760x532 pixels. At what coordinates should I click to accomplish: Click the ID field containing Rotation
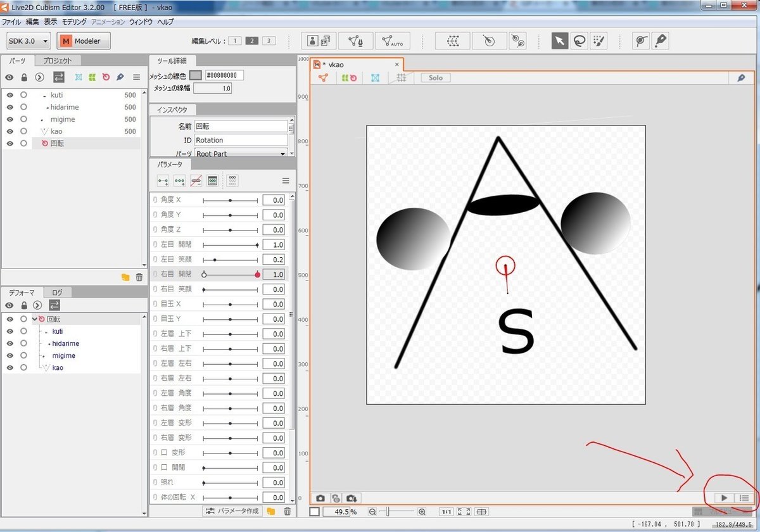click(241, 140)
